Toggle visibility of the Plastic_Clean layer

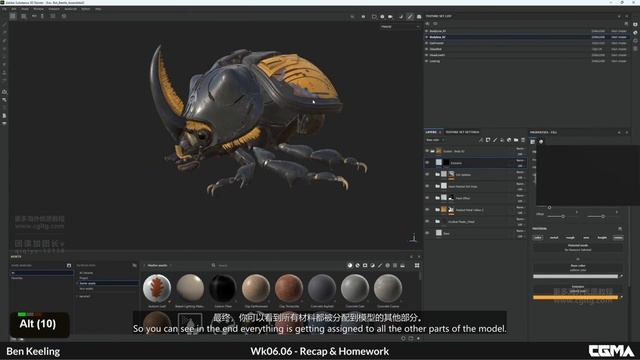427,221
